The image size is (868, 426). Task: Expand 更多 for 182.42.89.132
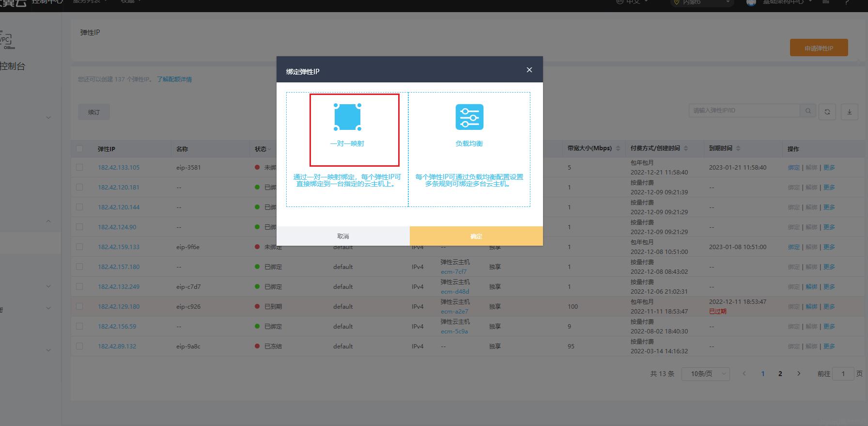tap(829, 346)
